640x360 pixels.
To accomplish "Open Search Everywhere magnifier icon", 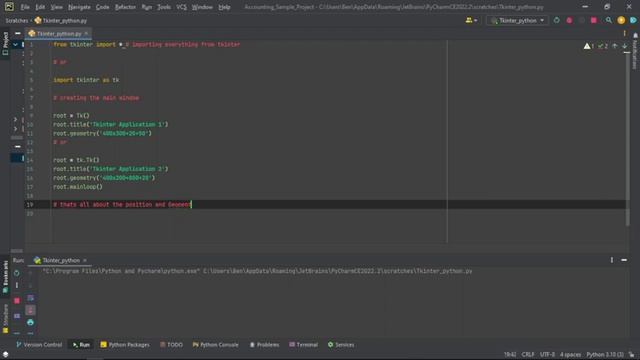I will pos(609,20).
